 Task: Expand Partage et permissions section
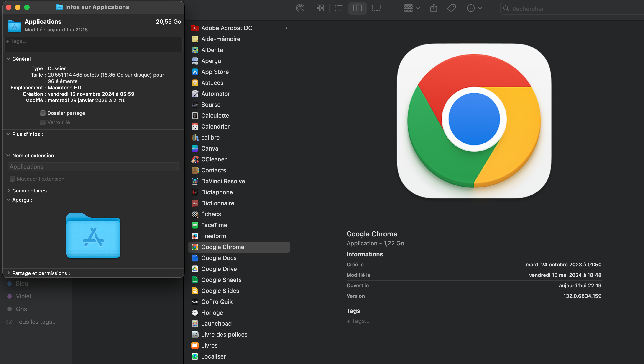point(8,273)
